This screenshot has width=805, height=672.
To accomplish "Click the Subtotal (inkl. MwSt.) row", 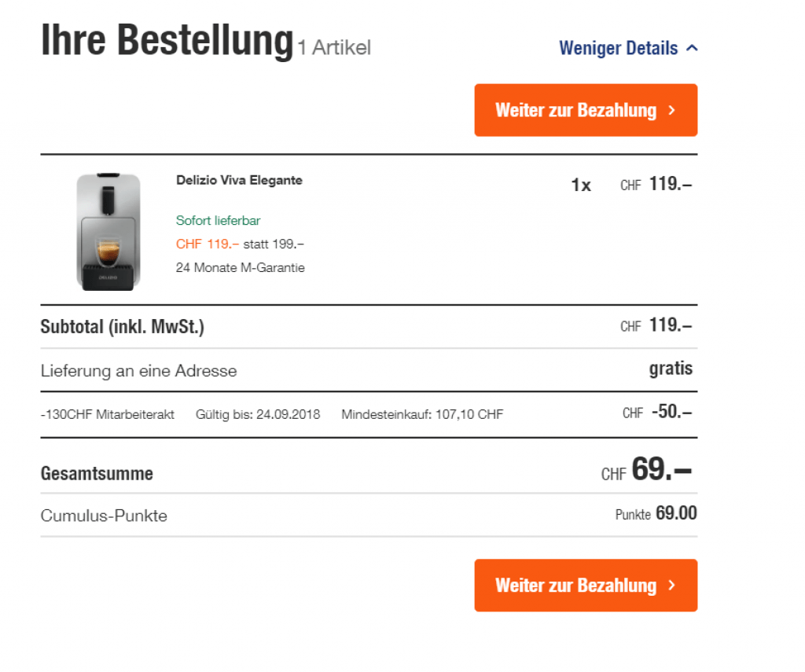I will click(123, 327).
